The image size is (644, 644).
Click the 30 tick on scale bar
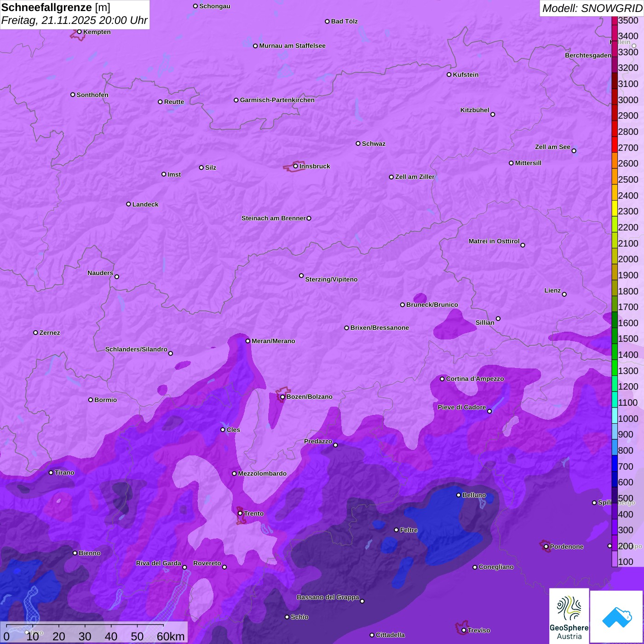[85, 636]
